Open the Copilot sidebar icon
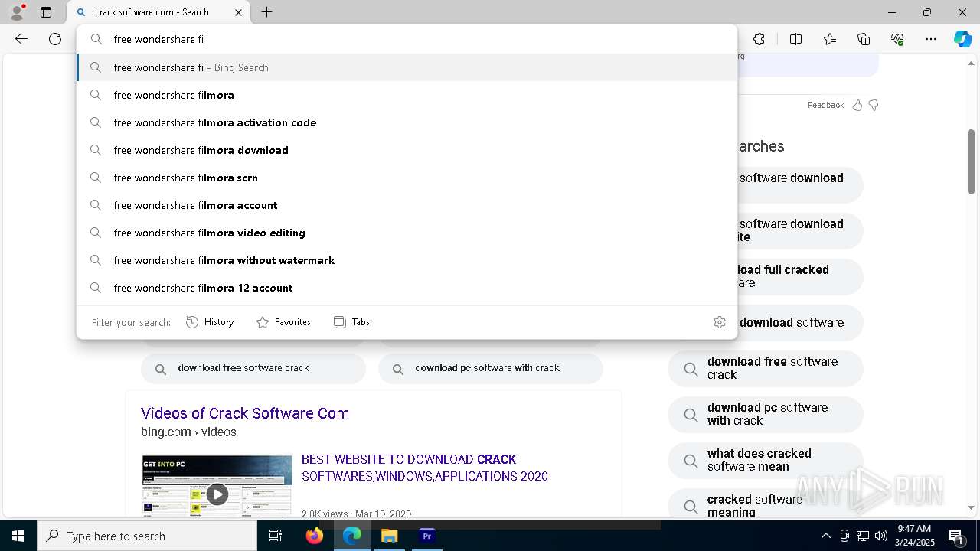This screenshot has height=551, width=980. tap(962, 39)
